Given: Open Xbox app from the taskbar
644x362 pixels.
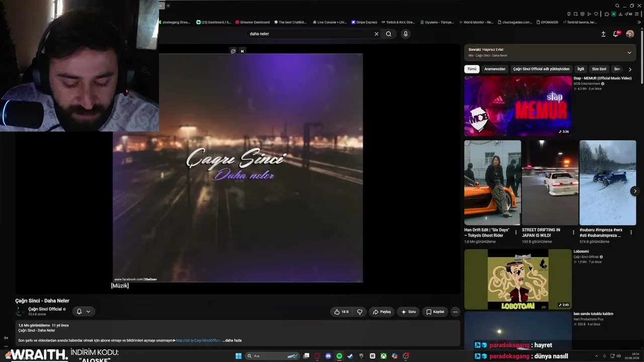Looking at the screenshot, I should 383,356.
